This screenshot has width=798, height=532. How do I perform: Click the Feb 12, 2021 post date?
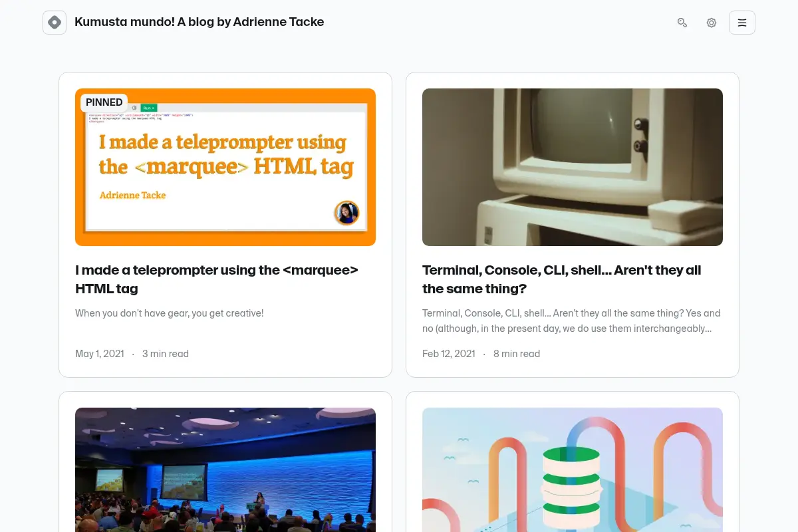(x=449, y=354)
